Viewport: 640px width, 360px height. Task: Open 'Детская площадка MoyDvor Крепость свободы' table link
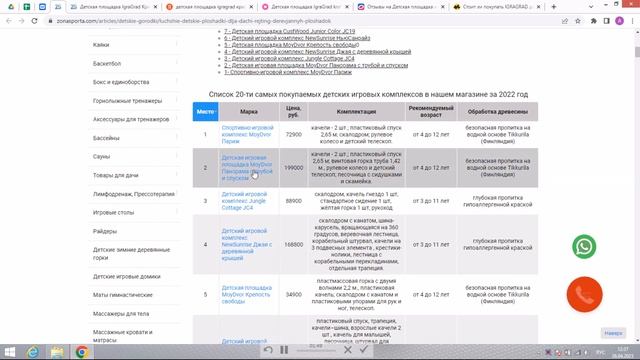(x=247, y=294)
